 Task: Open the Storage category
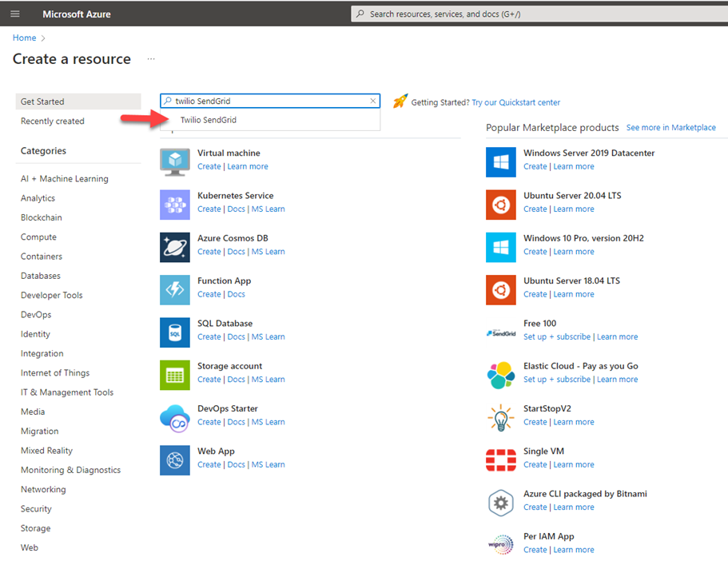click(36, 528)
